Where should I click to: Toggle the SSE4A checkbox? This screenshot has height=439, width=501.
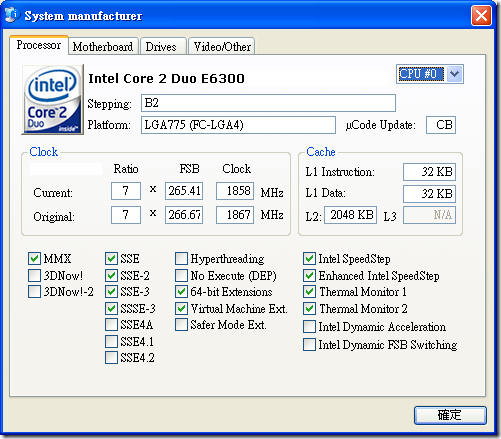(111, 324)
